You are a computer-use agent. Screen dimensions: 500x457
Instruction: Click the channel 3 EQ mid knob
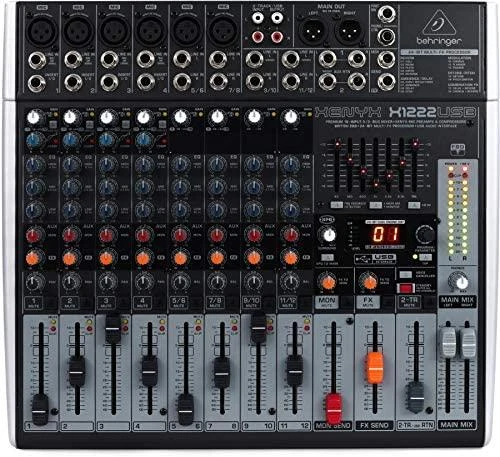(107, 187)
